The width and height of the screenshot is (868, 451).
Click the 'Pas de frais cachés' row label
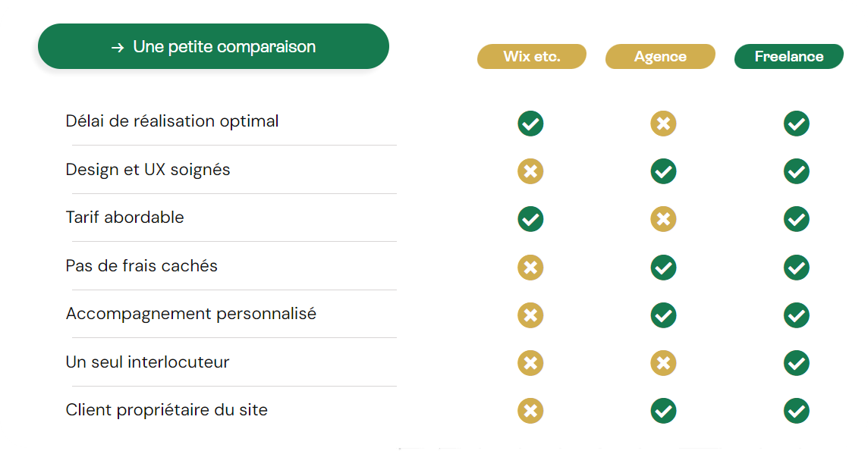coord(142,266)
